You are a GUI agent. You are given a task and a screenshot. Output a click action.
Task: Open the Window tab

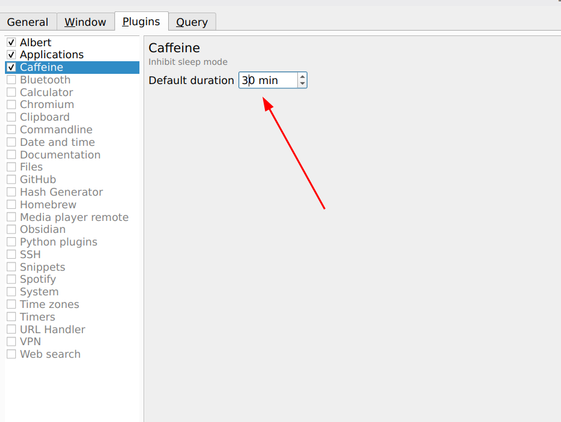[85, 22]
